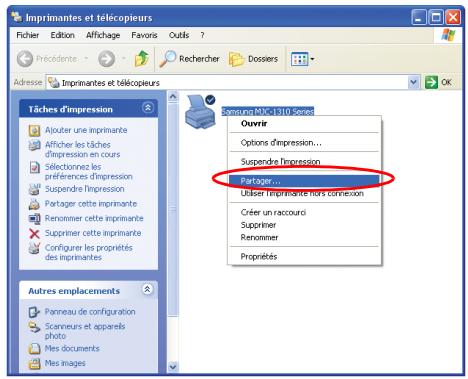Image resolution: width=468 pixels, height=379 pixels.
Task: Click Mes images folder icon
Action: [34, 363]
